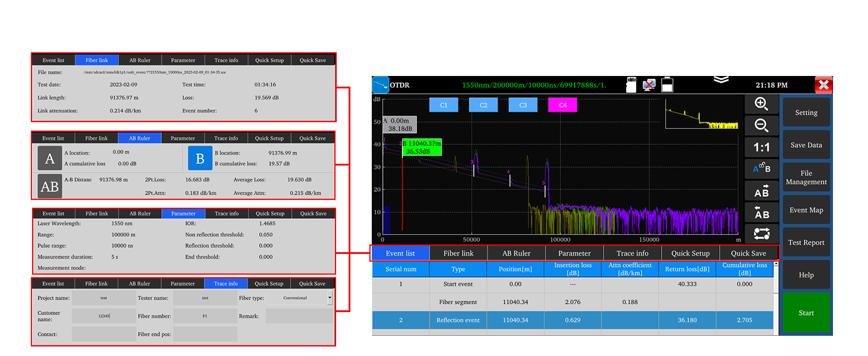
Task: Click the swap/loop arrows icon
Action: coord(761,234)
